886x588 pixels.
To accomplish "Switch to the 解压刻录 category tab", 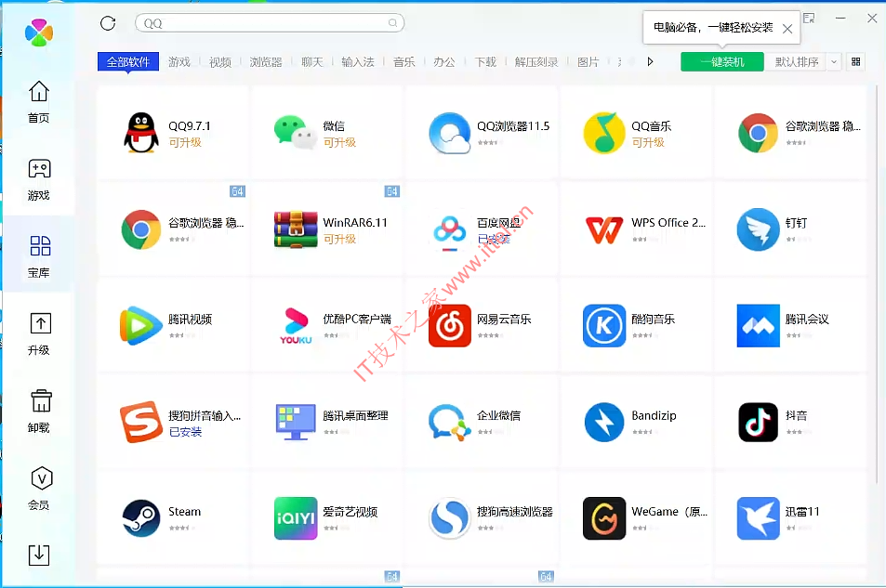I will [536, 61].
